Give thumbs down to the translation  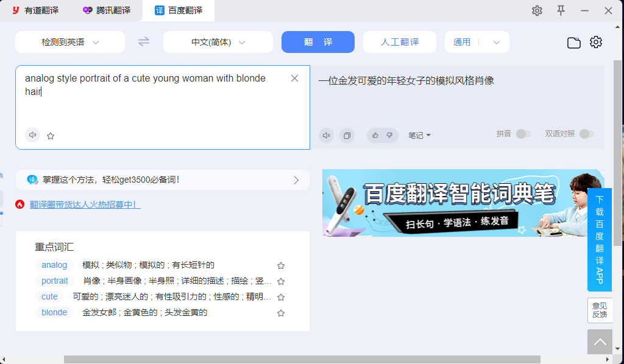click(389, 136)
